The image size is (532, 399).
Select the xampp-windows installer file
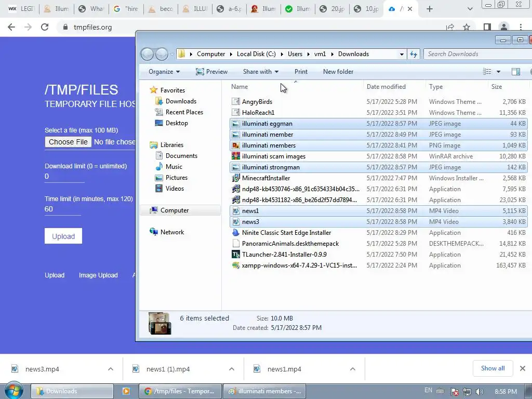click(x=378, y=265)
